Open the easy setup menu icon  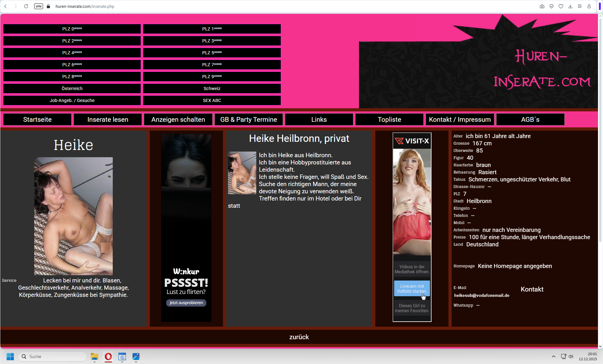(580, 6)
